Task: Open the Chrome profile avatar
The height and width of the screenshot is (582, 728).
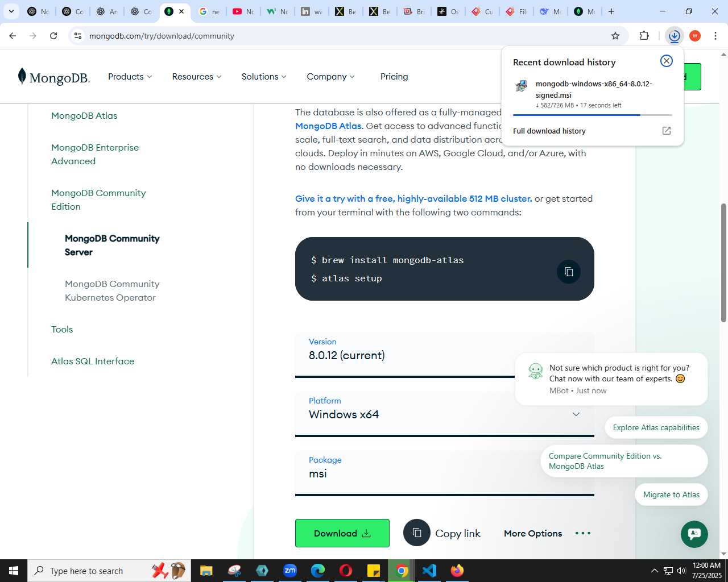Action: [695, 36]
